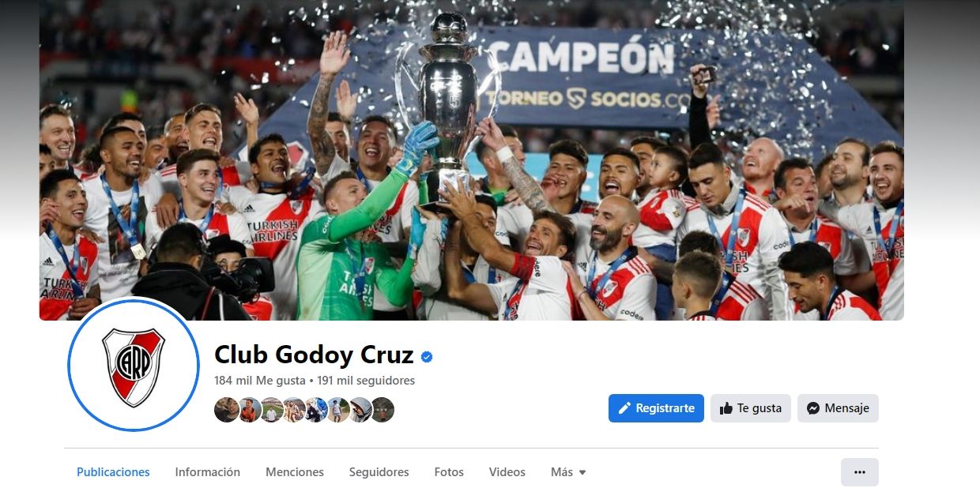The width and height of the screenshot is (980, 488).
Task: Click the blue verified badge beside Club Godoy Cruz
Action: pyautogui.click(x=427, y=357)
